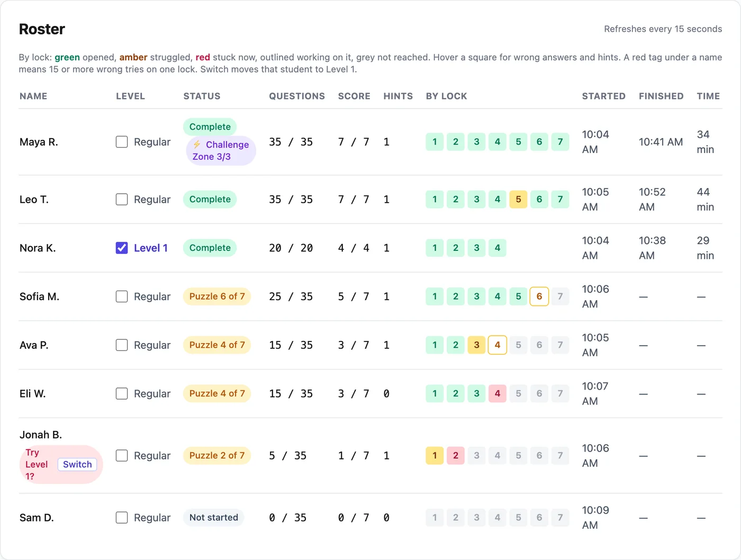Click the Score column header
The height and width of the screenshot is (560, 741).
pyautogui.click(x=354, y=96)
